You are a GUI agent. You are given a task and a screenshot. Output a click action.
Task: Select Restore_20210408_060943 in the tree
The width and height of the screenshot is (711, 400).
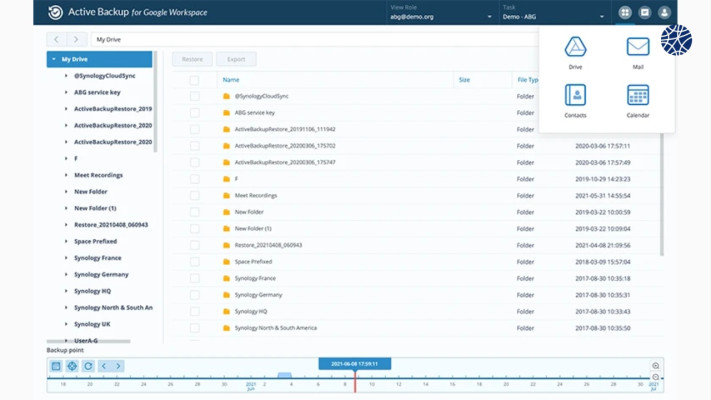[111, 225]
